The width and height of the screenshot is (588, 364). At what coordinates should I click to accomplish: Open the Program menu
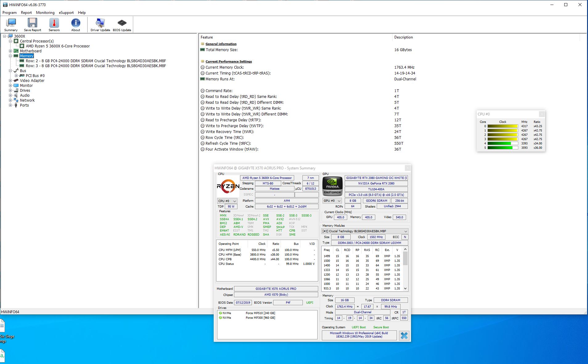10,13
